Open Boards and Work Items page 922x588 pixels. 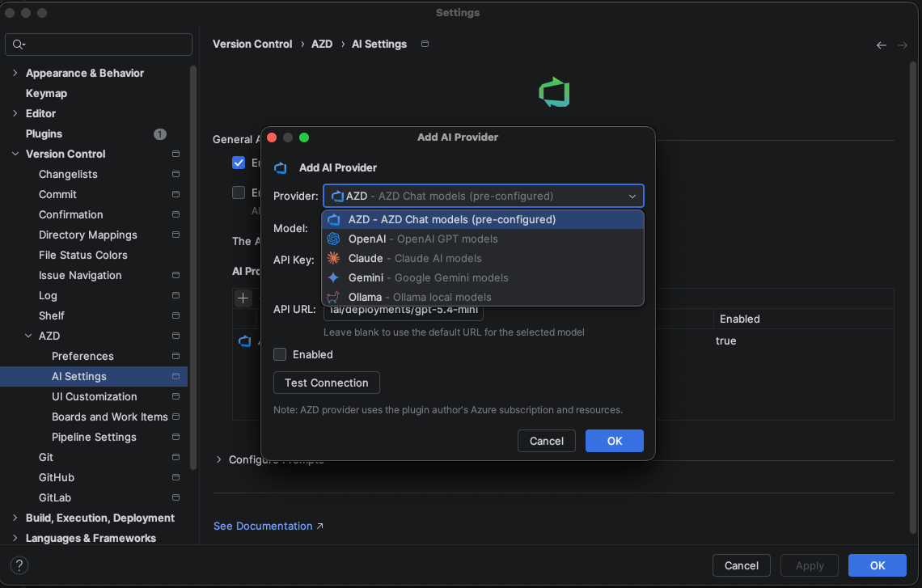(x=109, y=417)
